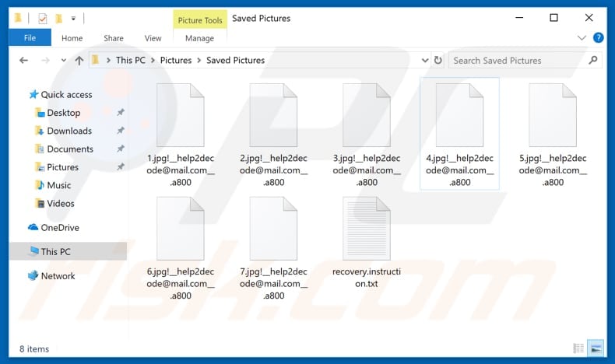The height and width of the screenshot is (364, 615).
Task: Select file 6.jpg!__help2decode@mail.com__.a800
Action: pyautogui.click(x=181, y=248)
